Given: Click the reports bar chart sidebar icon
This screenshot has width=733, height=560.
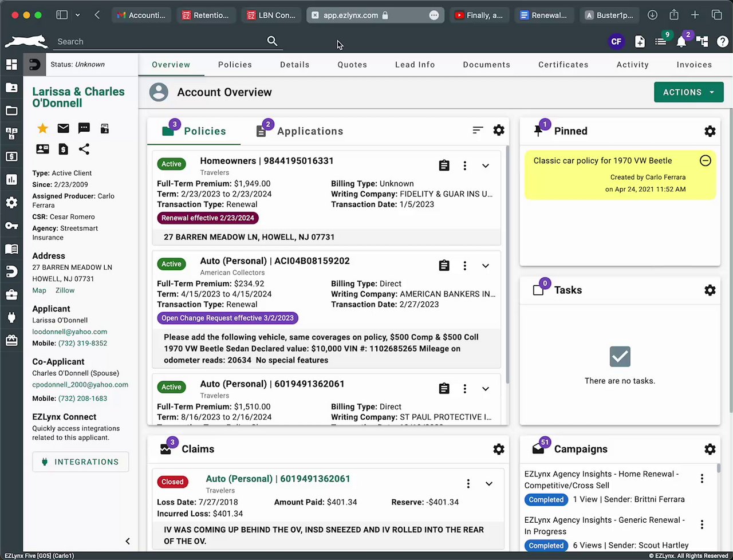Looking at the screenshot, I should [x=11, y=180].
